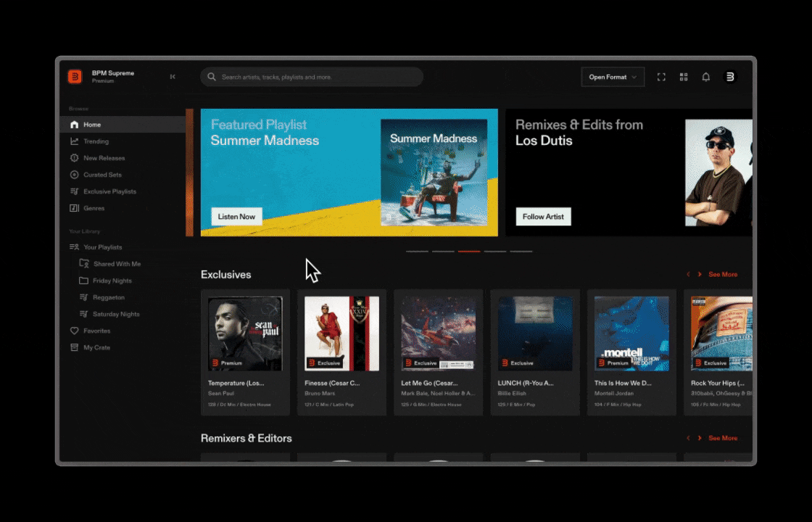The height and width of the screenshot is (522, 812).
Task: Click the track title "Temperature (Los..."
Action: (236, 384)
